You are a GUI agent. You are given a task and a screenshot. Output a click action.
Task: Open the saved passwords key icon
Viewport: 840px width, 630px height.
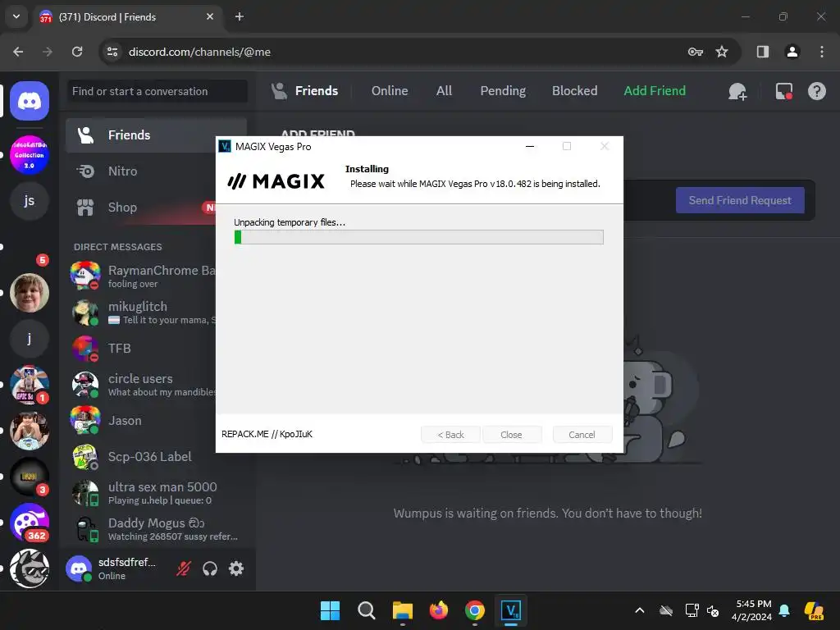click(695, 52)
